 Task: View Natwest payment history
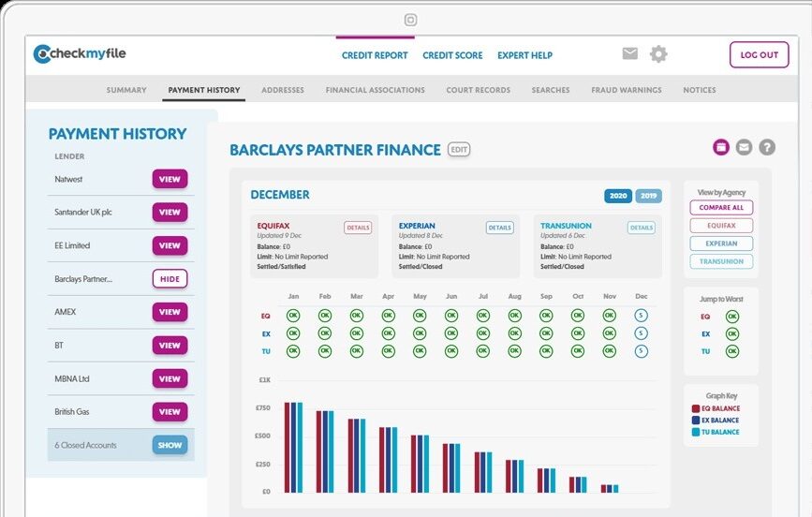170,179
